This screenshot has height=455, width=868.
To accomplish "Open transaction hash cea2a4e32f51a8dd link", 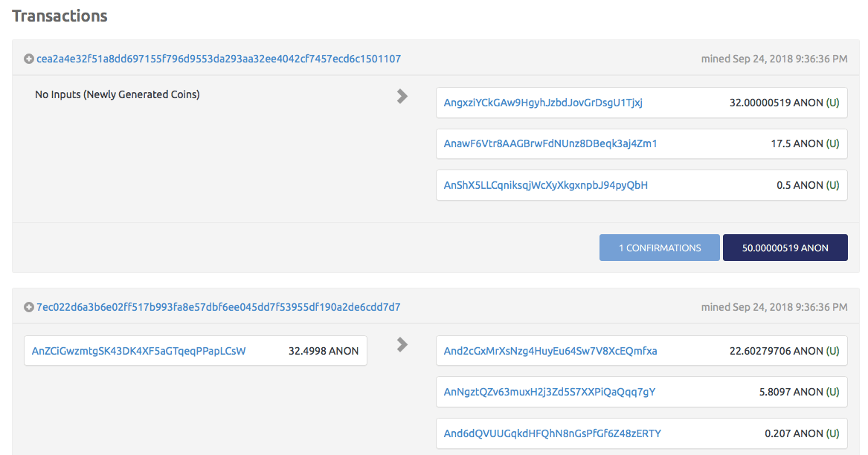I will point(219,59).
